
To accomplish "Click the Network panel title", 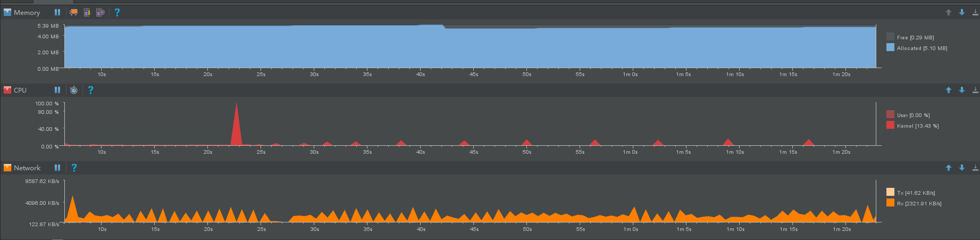I will pos(27,168).
